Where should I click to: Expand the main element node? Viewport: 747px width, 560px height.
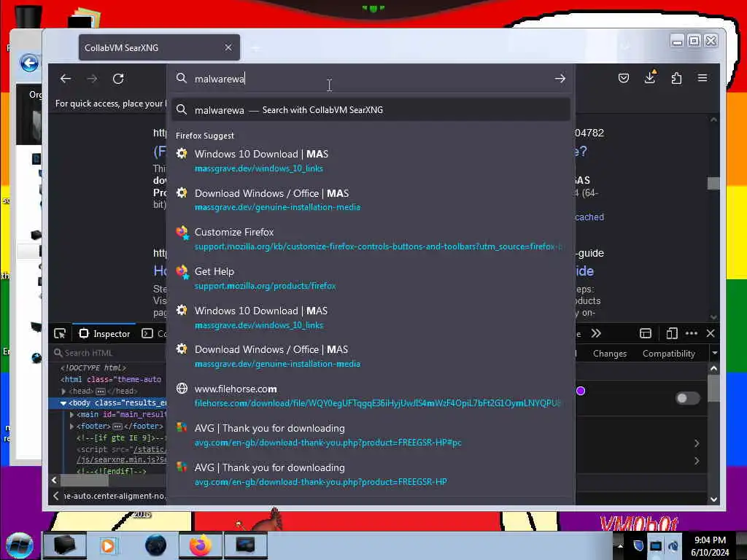click(72, 414)
